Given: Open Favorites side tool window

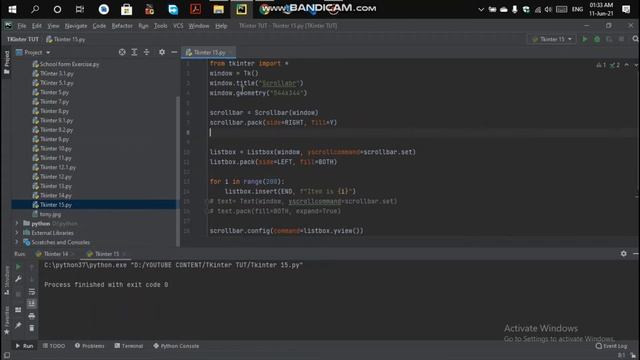Looking at the screenshot, I should pyautogui.click(x=7, y=321).
